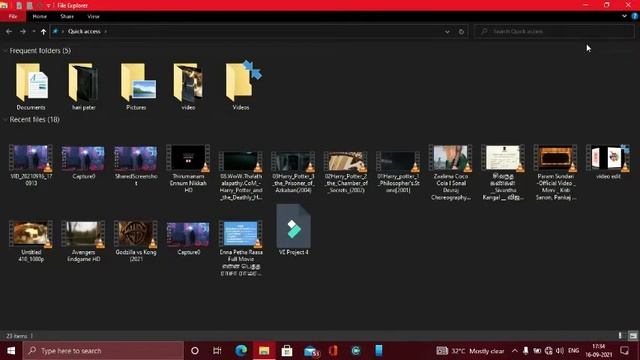Select the Enna Petha Raasa Full Movie file
Screen dimensions: 640x360
[x=241, y=248]
